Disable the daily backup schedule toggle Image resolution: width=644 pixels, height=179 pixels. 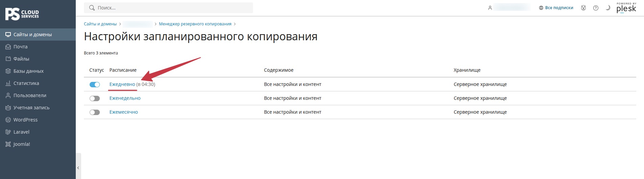coord(95,85)
